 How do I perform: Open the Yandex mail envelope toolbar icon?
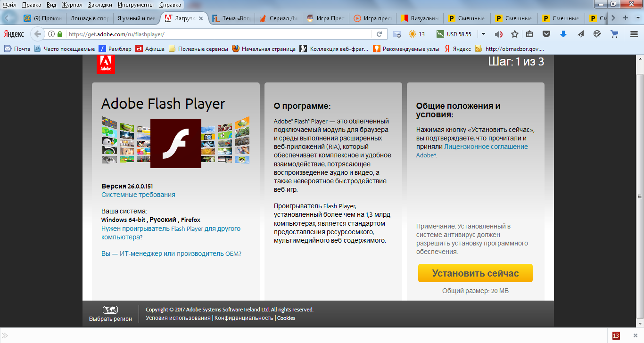click(397, 34)
